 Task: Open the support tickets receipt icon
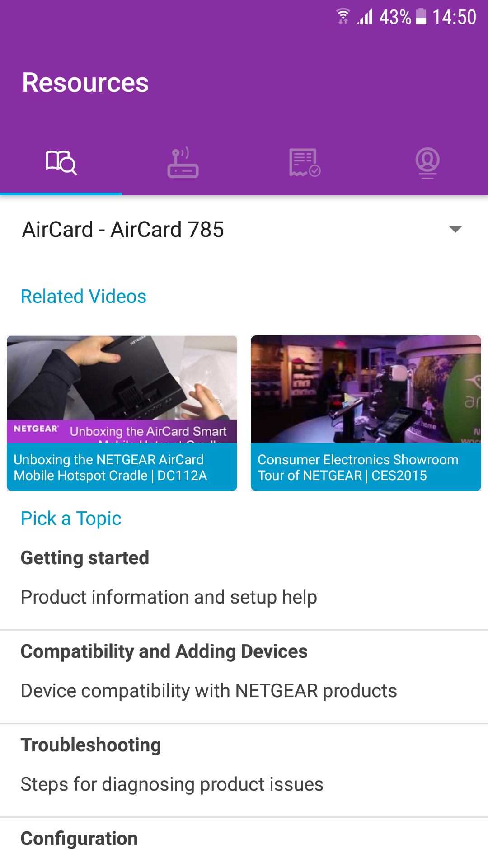click(305, 163)
